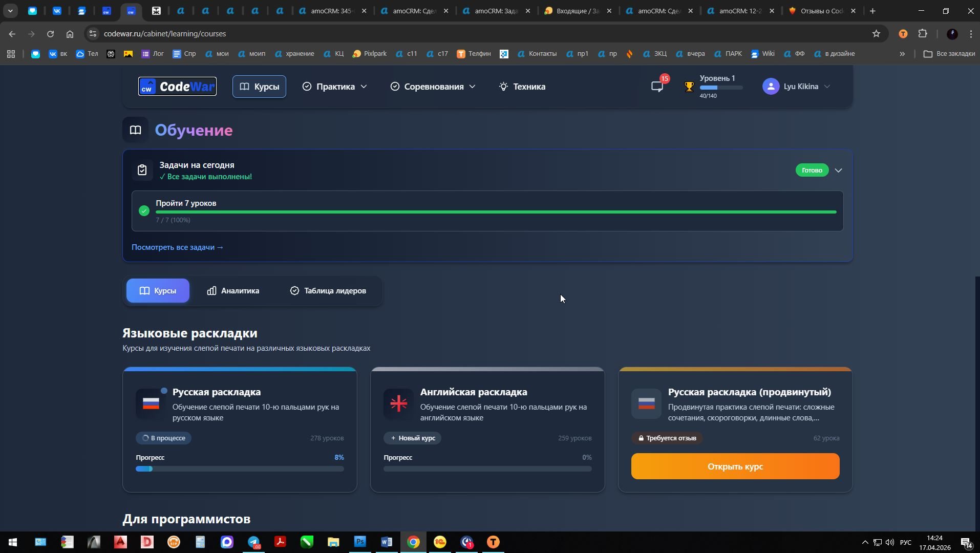The height and width of the screenshot is (553, 980).
Task: Follow the Посмотреть все задачи link
Action: (x=177, y=247)
